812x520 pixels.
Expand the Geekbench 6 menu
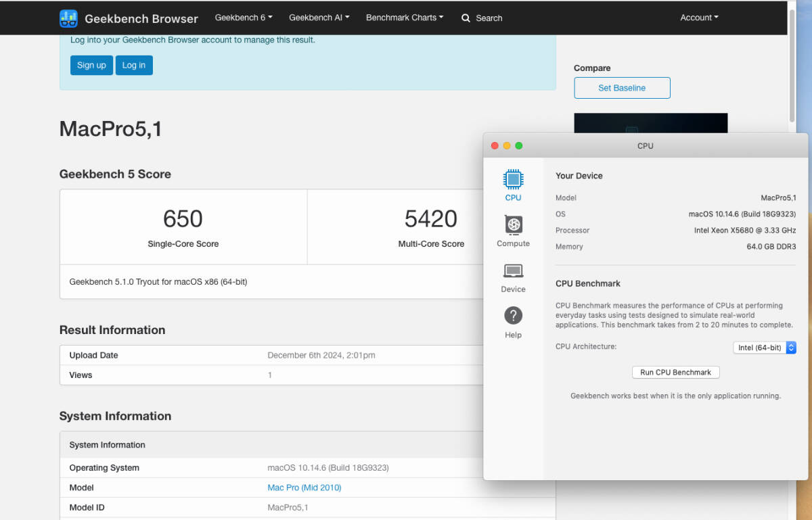[244, 18]
